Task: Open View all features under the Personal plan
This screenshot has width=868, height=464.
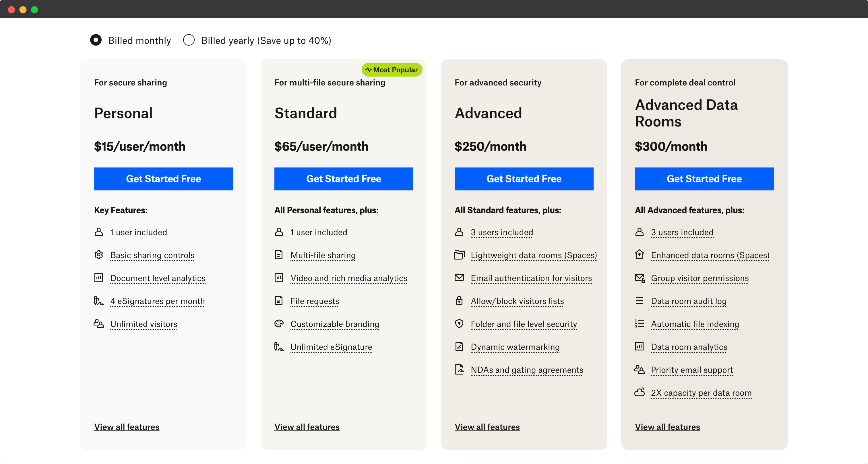Action: pyautogui.click(x=126, y=427)
